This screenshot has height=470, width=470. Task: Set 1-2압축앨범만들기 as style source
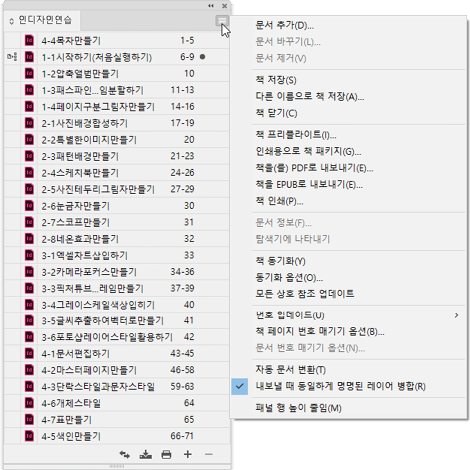(x=12, y=73)
